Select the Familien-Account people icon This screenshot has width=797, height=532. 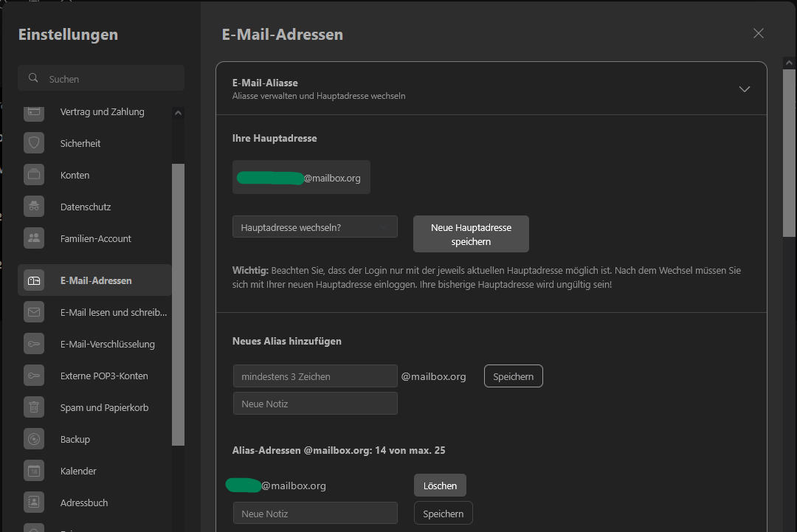(x=34, y=238)
